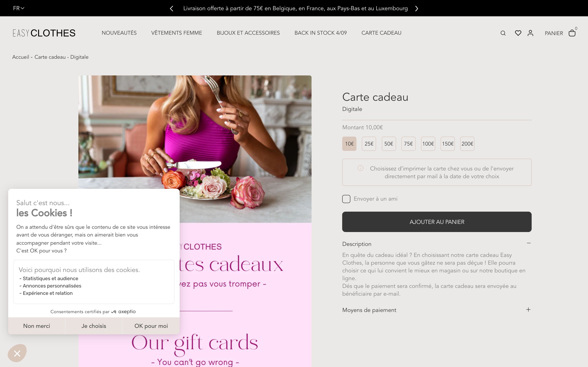Click the Easy Clothes logo
Viewport: 588px width, 367px height.
[x=44, y=33]
